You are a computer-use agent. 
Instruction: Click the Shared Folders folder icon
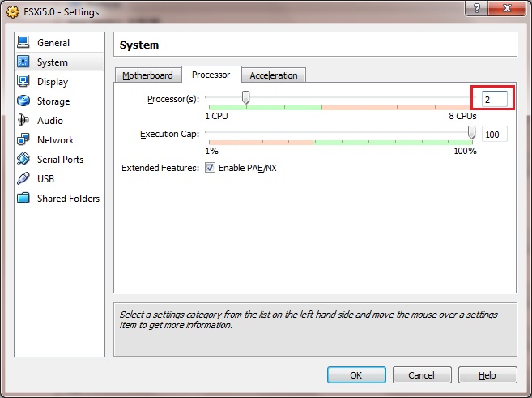click(23, 198)
